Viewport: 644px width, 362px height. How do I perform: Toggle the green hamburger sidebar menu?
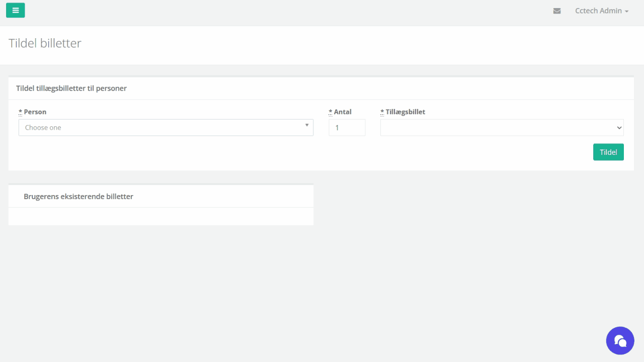[x=15, y=10]
